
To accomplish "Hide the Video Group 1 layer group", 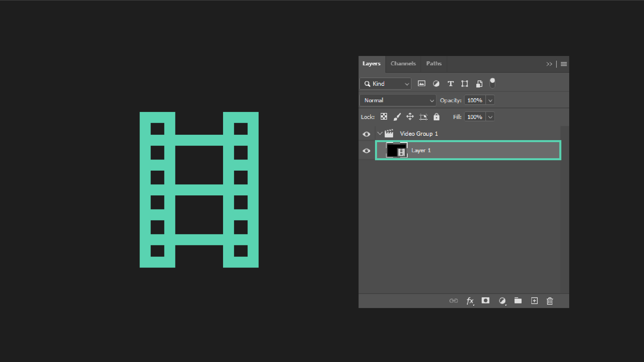I will pos(366,134).
